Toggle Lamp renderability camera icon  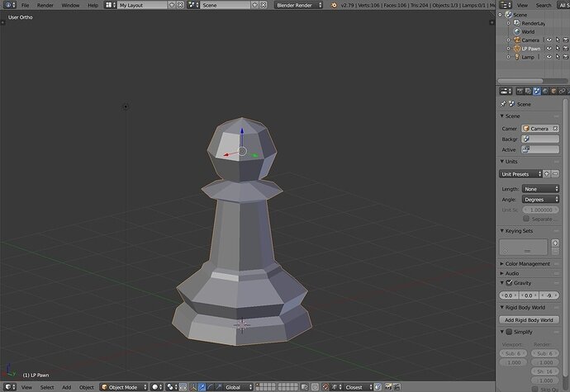566,57
